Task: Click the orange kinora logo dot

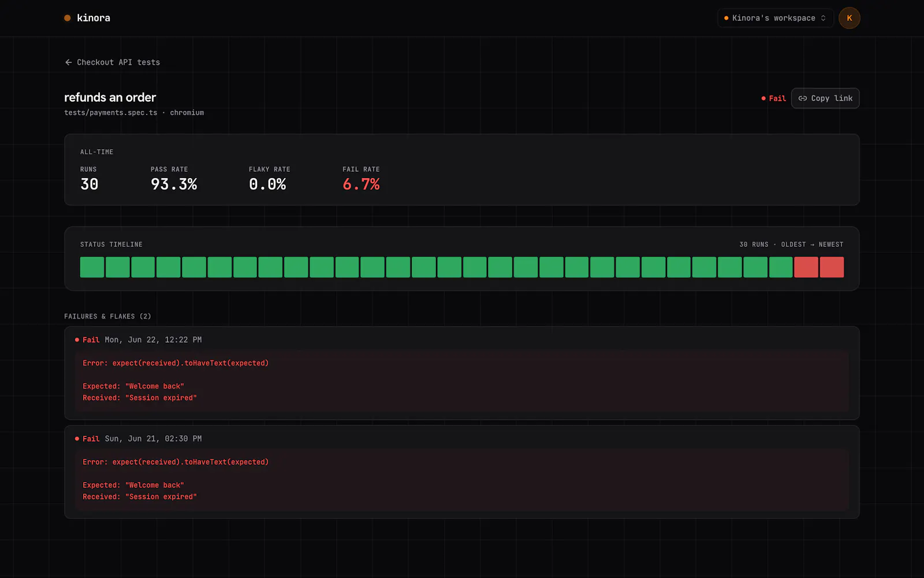Action: [68, 18]
